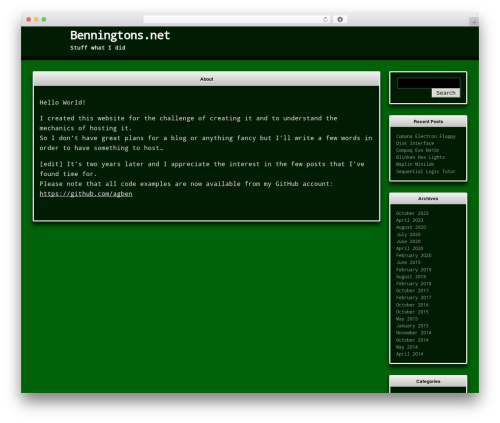Open Maplin Minilab post
This screenshot has width=500, height=423.
[415, 164]
